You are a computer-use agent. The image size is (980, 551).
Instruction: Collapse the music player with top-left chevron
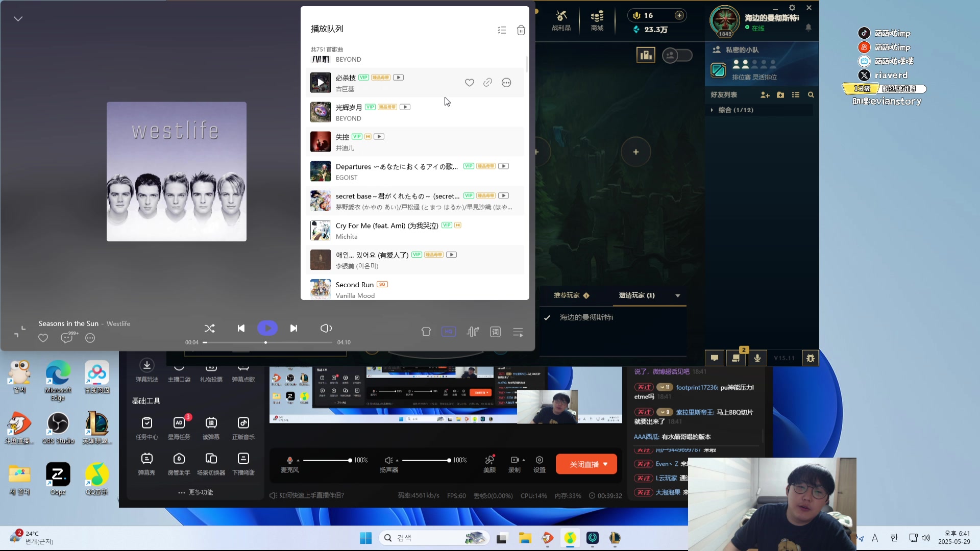(18, 19)
